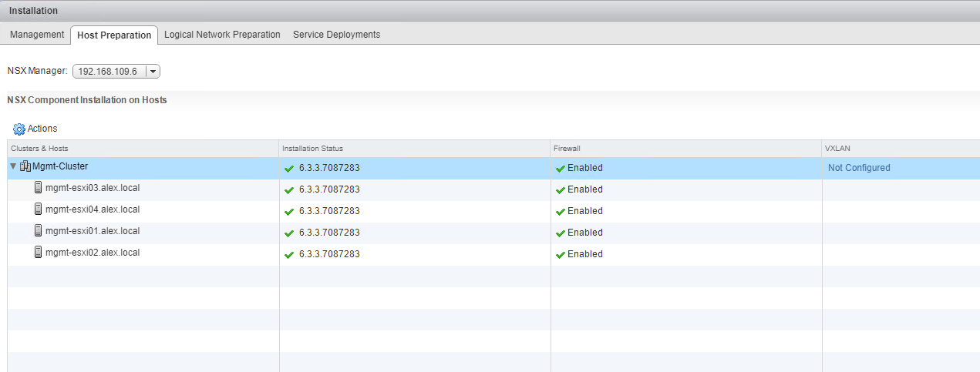The width and height of the screenshot is (980, 372).
Task: Click the host icon for mgmt-esxi01.alex.local
Action: [x=39, y=231]
